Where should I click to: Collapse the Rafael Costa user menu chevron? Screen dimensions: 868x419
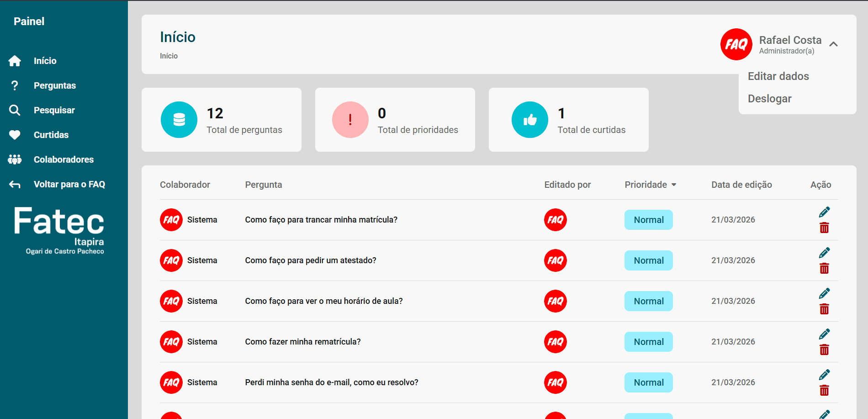pyautogui.click(x=833, y=44)
